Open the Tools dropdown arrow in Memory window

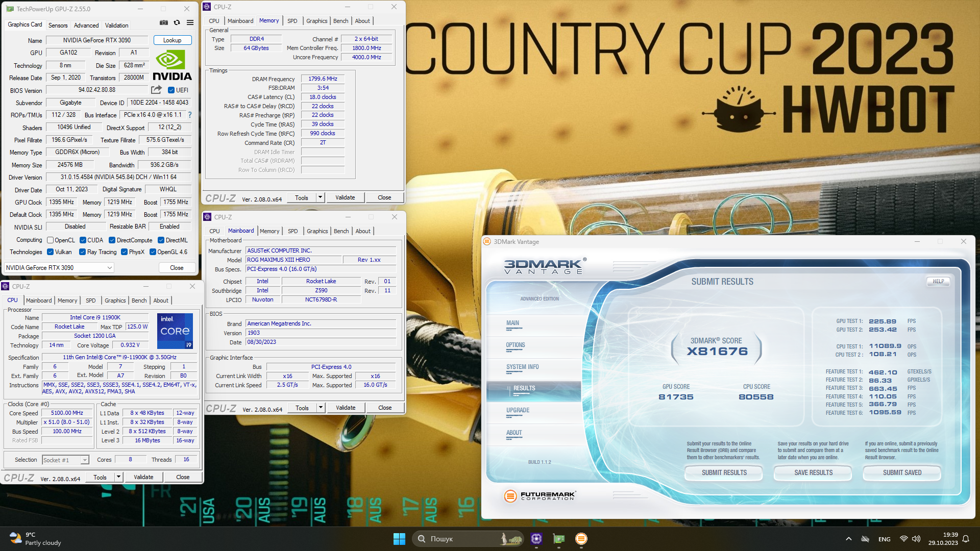pos(320,197)
